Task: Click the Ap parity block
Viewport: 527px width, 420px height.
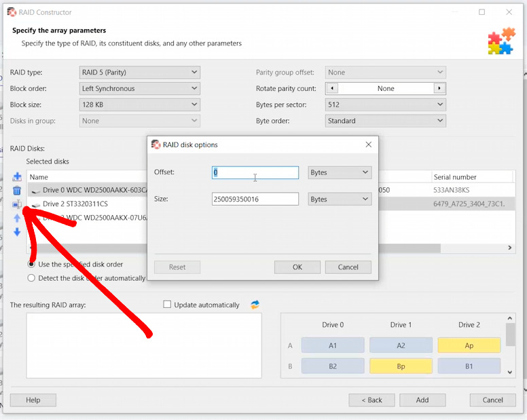Action: 469,345
